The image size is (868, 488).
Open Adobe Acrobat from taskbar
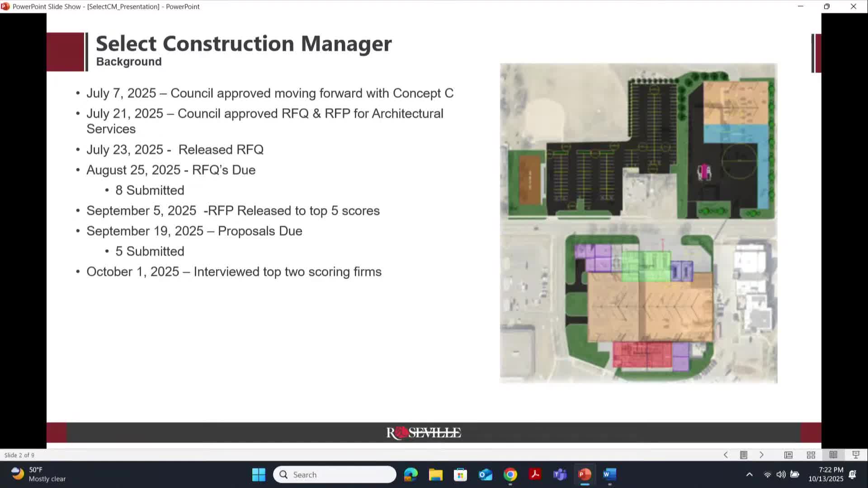[x=535, y=474]
